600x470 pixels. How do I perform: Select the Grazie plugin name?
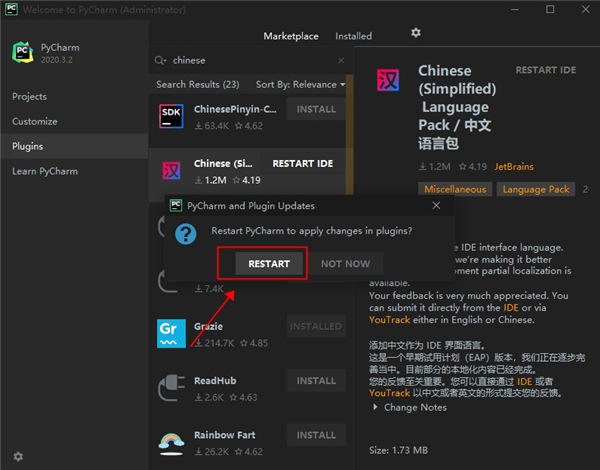pyautogui.click(x=208, y=326)
